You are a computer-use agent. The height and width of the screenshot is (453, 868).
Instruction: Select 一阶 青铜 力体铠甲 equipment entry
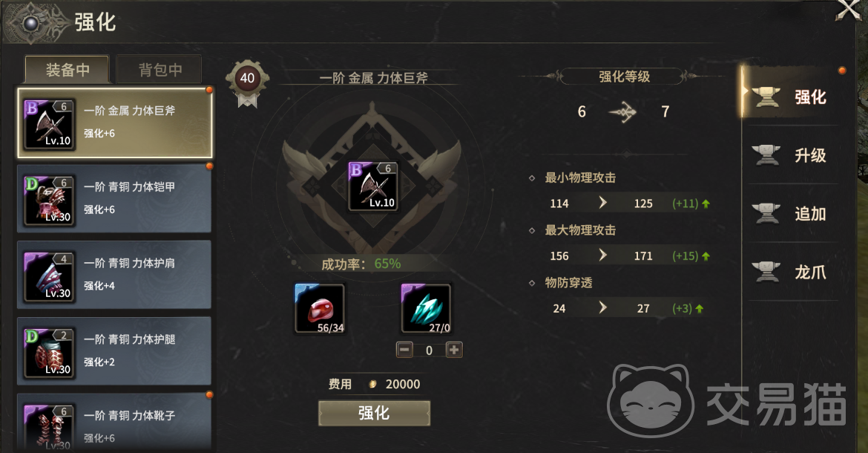point(114,199)
